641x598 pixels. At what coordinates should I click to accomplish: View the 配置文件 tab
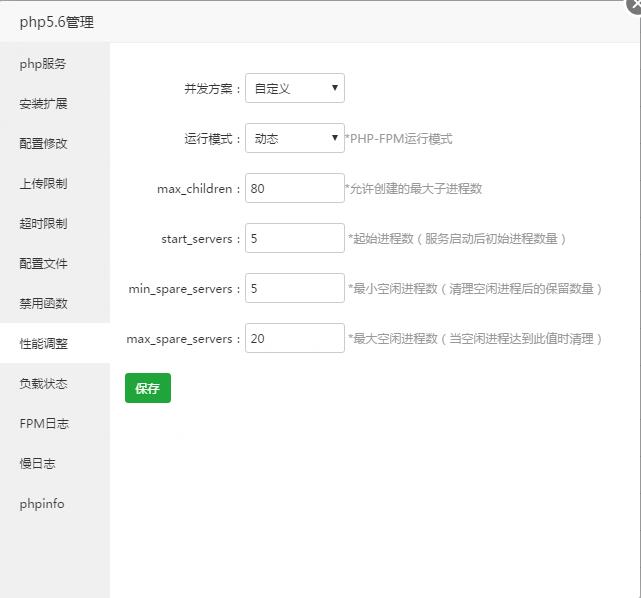click(x=43, y=264)
